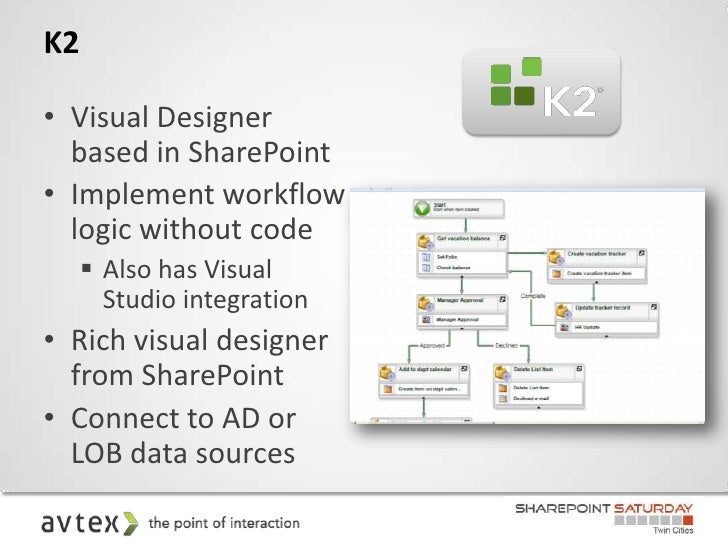Click the Add to dept calendar activity icon
Viewport: 728px width, 546px height.
point(387,372)
